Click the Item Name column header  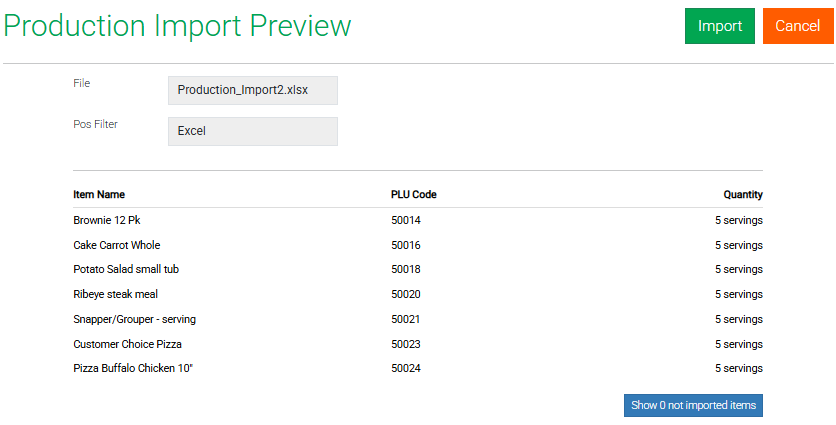pos(99,195)
